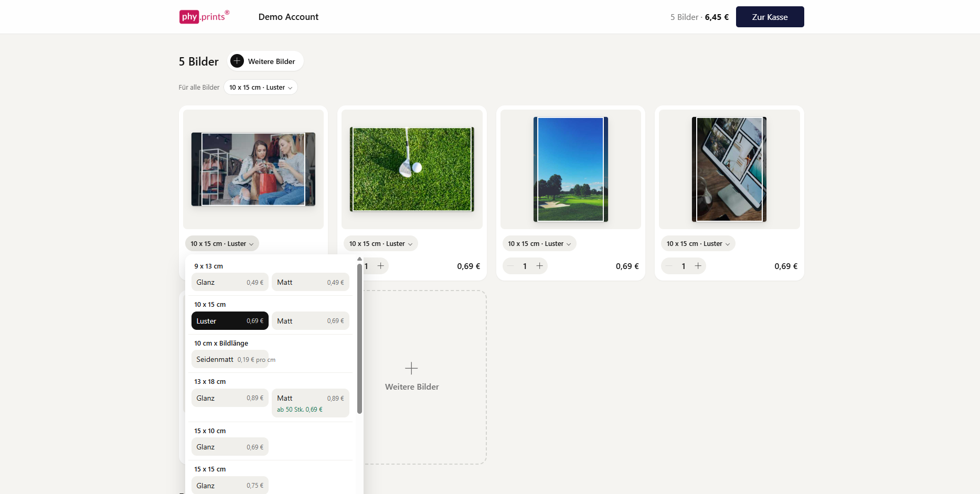This screenshot has height=494, width=980.
Task: Click the '5 Bilder' heading
Action: (x=199, y=61)
